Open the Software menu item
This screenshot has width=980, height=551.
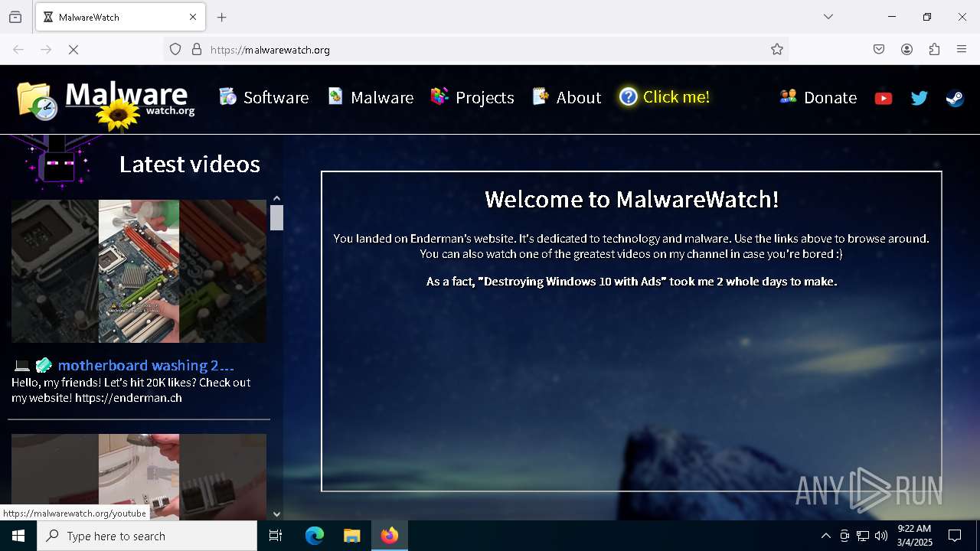point(263,97)
